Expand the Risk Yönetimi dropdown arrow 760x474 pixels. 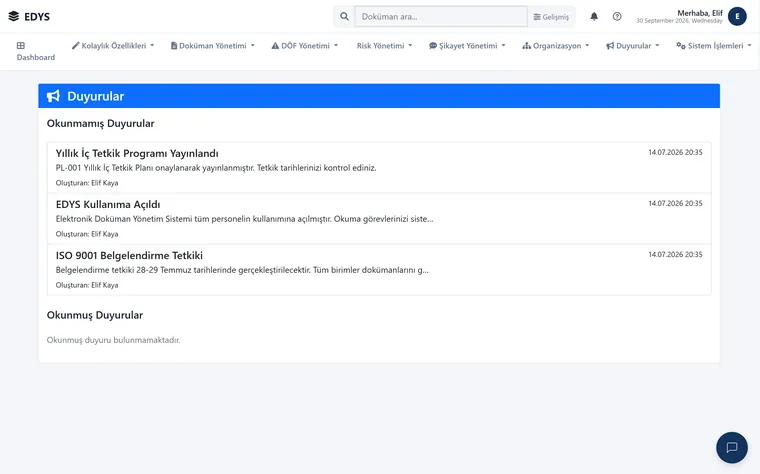[x=410, y=46]
